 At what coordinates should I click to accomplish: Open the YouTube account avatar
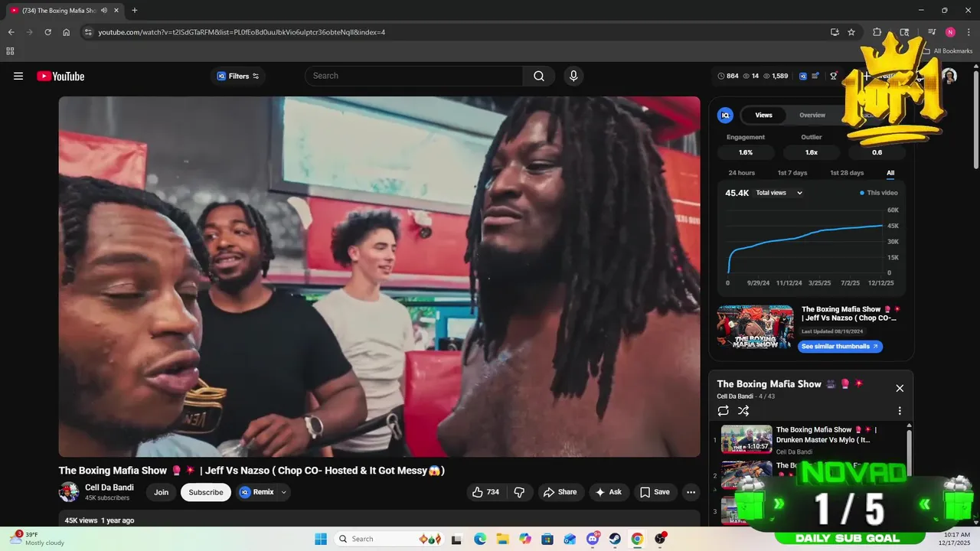tap(949, 76)
